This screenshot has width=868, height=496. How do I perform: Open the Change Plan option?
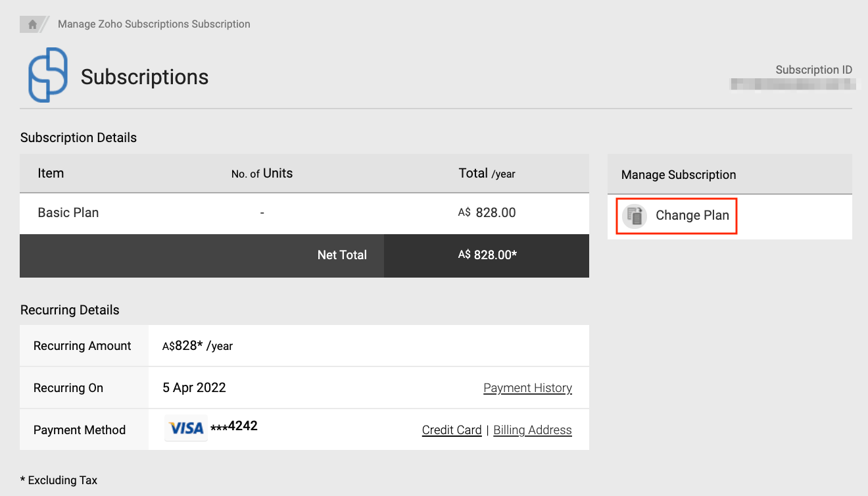[692, 216]
